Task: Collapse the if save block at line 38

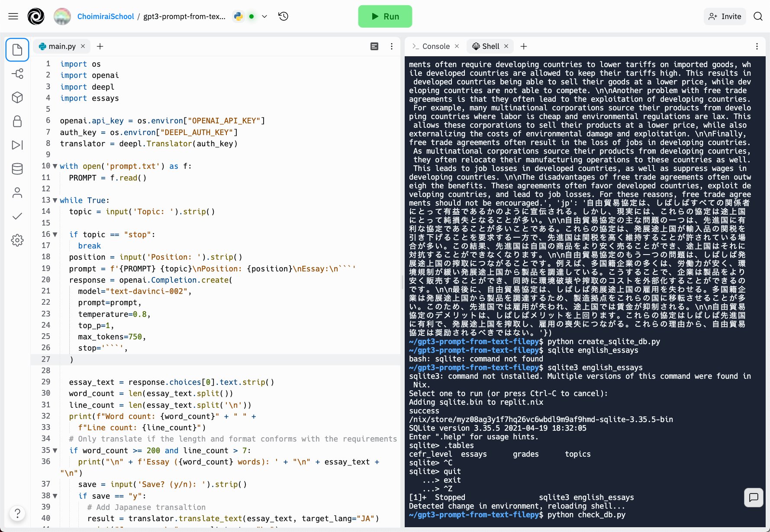Action: click(55, 496)
